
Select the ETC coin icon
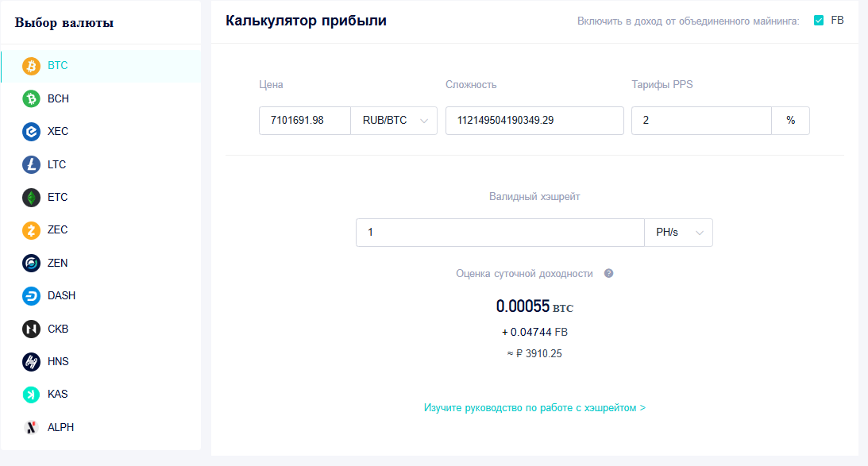point(31,197)
